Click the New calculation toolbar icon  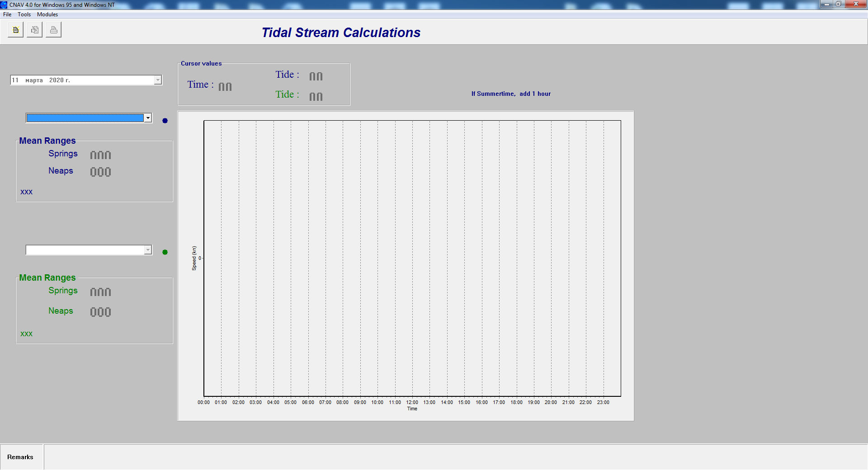(x=15, y=30)
